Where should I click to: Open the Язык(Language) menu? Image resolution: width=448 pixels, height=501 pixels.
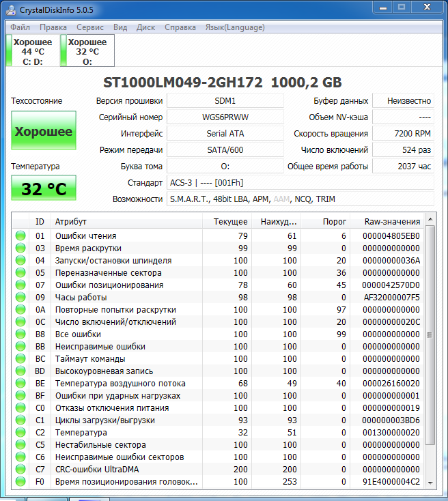pyautogui.click(x=235, y=27)
